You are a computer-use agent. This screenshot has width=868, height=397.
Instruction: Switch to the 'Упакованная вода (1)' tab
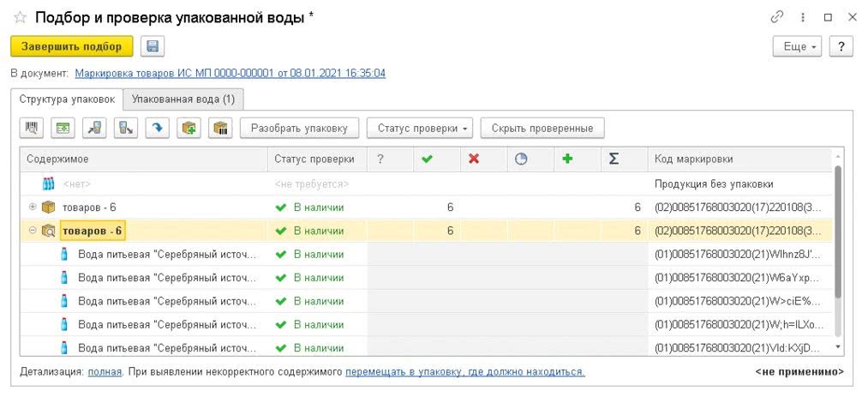click(183, 99)
